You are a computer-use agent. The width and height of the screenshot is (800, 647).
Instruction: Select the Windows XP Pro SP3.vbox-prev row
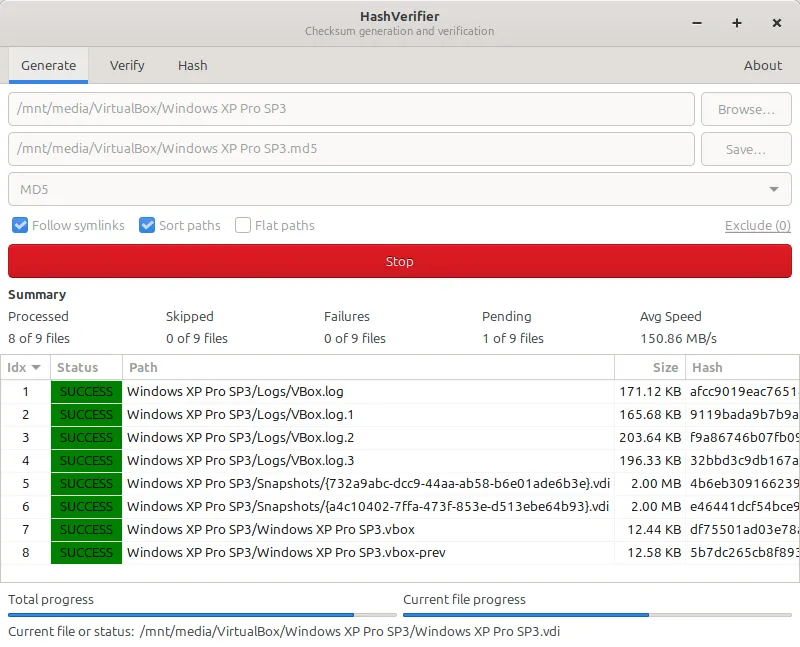400,552
